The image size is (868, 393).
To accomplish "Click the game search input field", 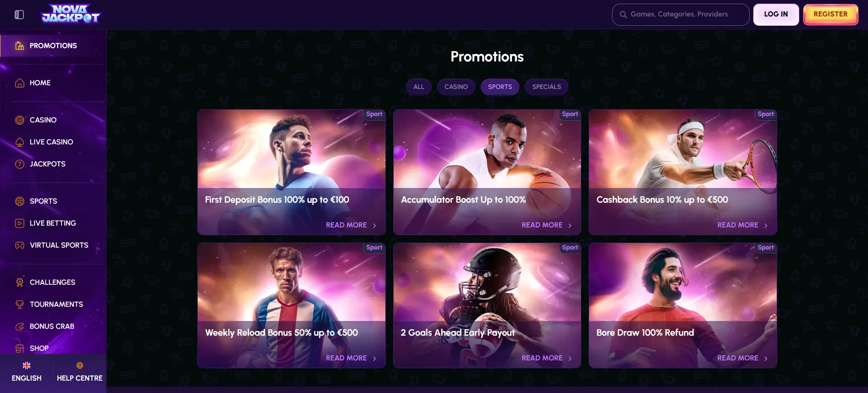I will (x=680, y=14).
